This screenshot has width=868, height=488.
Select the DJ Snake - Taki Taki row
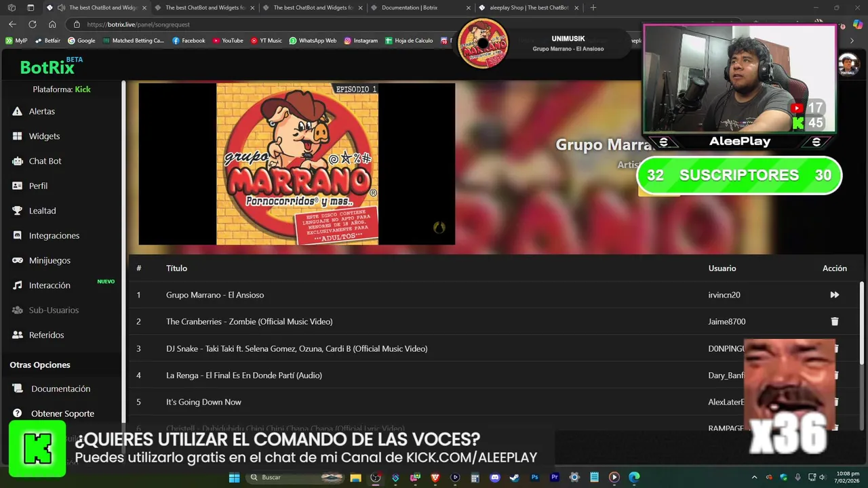493,348
